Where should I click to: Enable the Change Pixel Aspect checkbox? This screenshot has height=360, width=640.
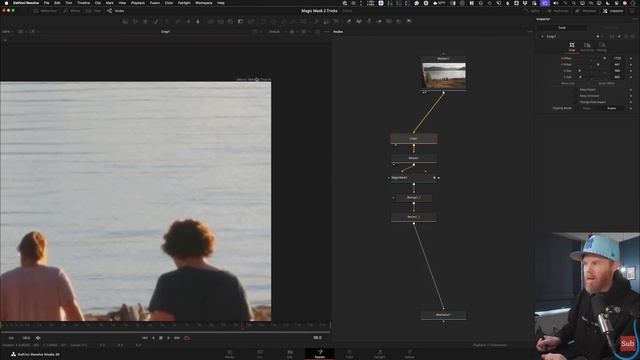[577, 102]
